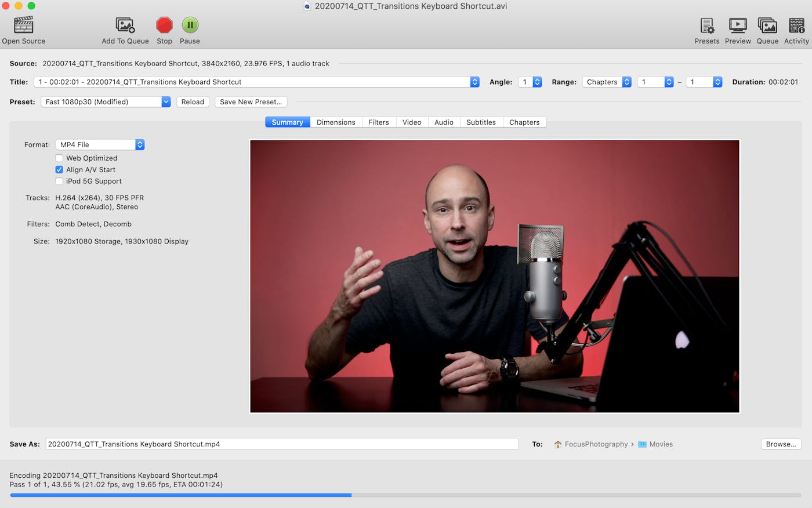The width and height of the screenshot is (812, 508).
Task: Click the Save As filename field
Action: pyautogui.click(x=282, y=444)
